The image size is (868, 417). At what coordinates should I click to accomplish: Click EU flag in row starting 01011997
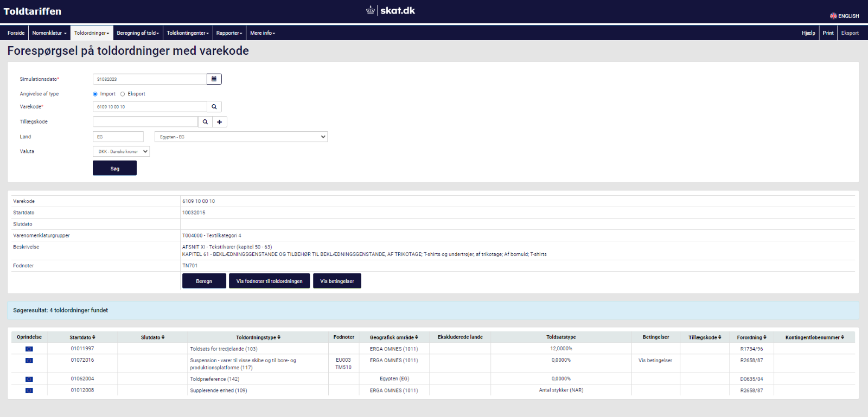[29, 349]
